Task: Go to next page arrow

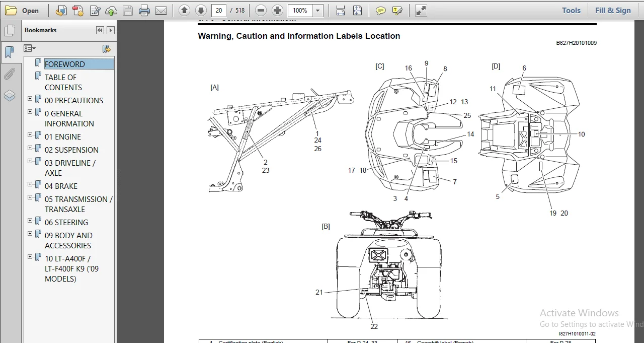Action: 201,10
